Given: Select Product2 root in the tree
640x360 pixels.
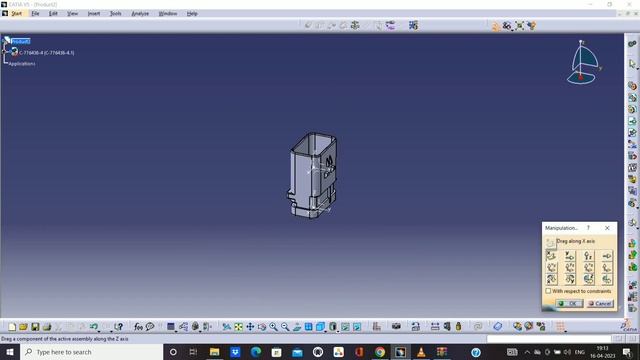Looking at the screenshot, I should click(x=20, y=41).
